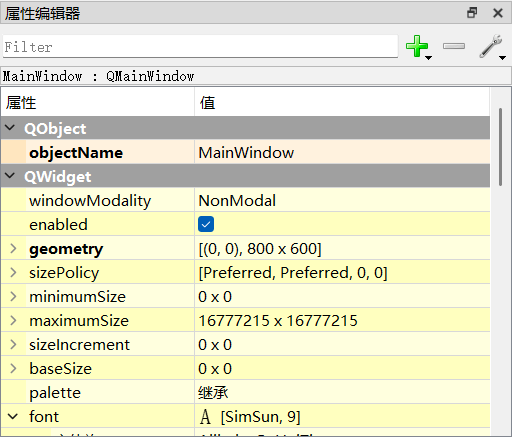This screenshot has height=437, width=512.
Task: Uncheck the enabled checkbox
Action: (x=206, y=224)
